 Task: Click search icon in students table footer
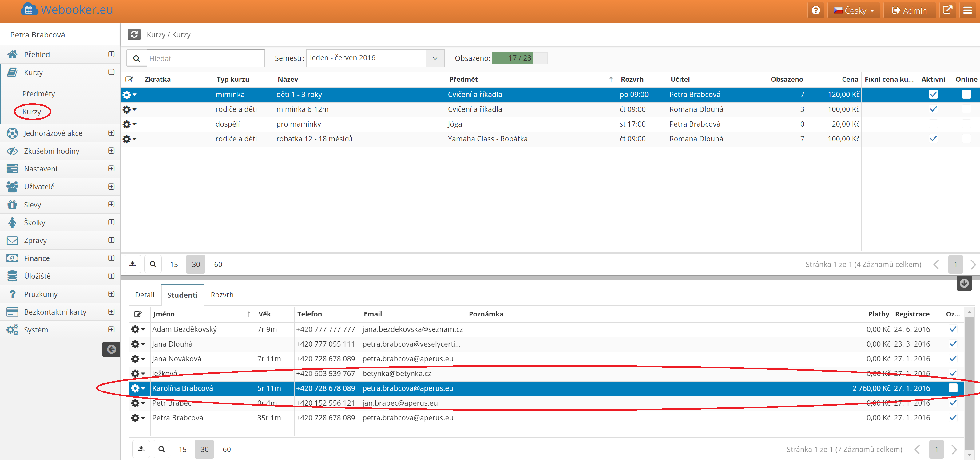coord(161,449)
